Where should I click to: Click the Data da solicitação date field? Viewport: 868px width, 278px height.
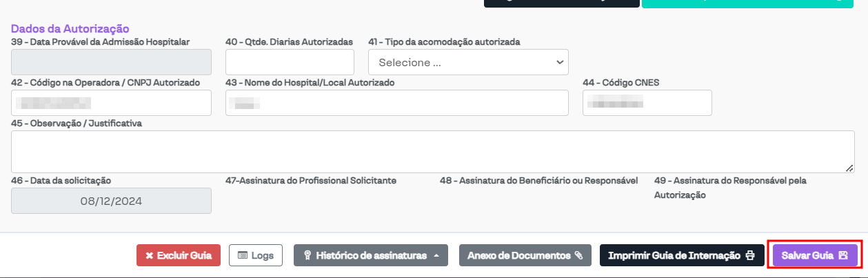[x=111, y=201]
